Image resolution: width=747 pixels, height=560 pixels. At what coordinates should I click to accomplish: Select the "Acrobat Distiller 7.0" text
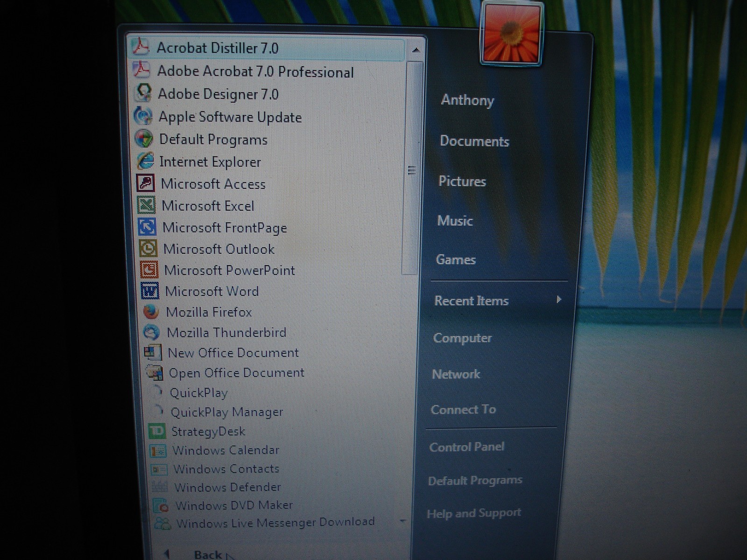pos(218,48)
